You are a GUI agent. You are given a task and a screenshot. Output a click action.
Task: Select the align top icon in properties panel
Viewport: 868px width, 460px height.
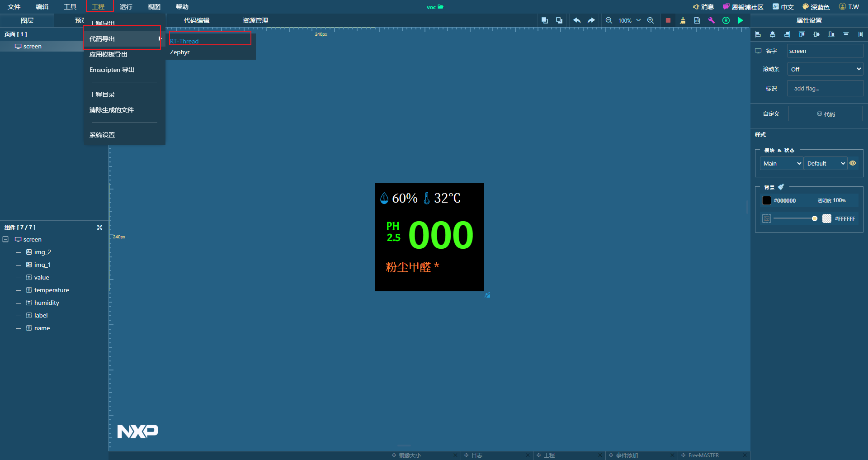pos(802,34)
